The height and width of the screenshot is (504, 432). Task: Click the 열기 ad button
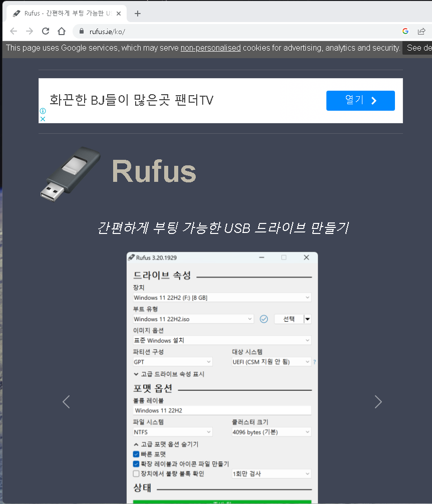tap(360, 101)
